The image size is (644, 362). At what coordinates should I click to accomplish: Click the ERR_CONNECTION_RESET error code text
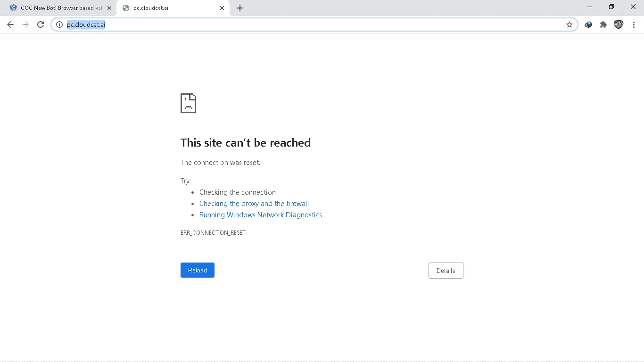point(213,233)
